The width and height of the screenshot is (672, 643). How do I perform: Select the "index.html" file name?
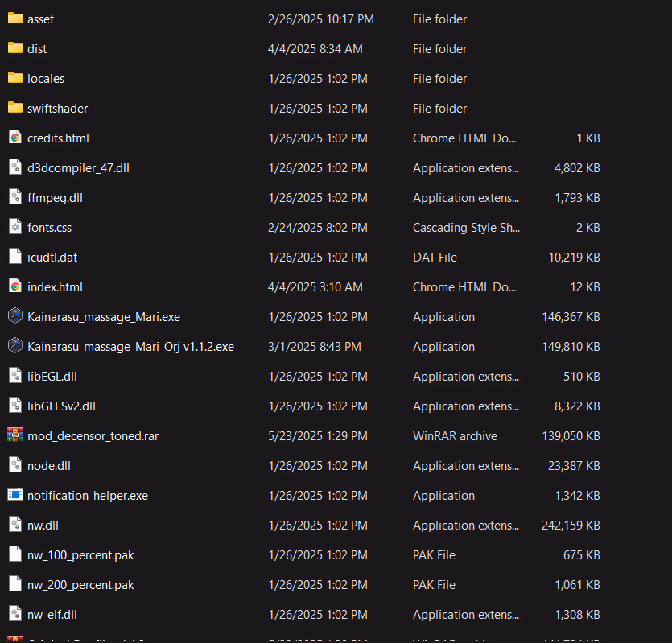pyautogui.click(x=55, y=287)
